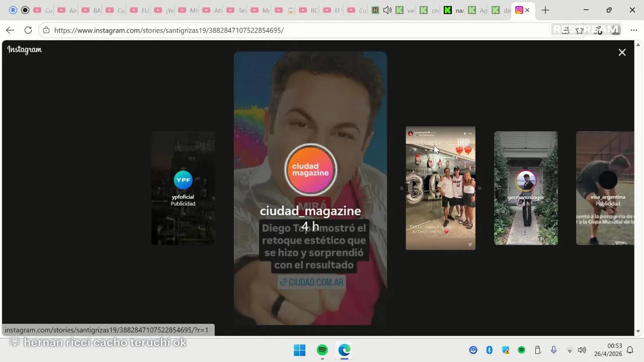This screenshot has height=362, width=644.
Task: Go to previous story with left arrow
Action: tap(401, 189)
